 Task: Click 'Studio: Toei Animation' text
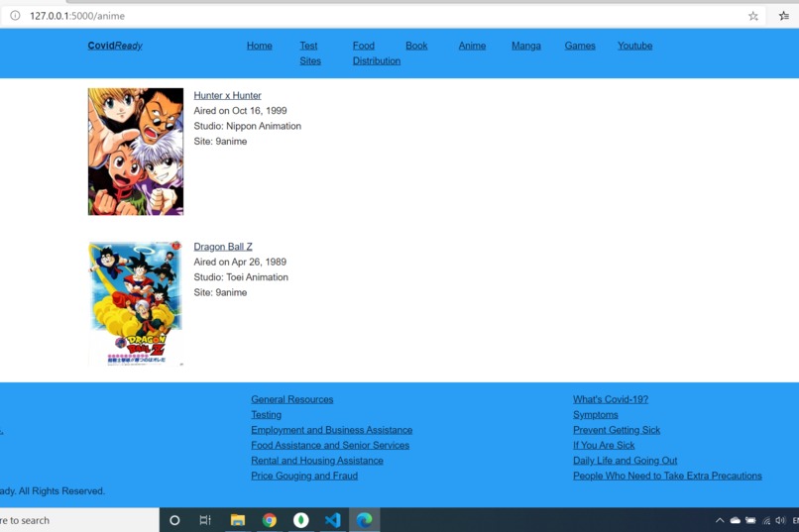tap(241, 277)
